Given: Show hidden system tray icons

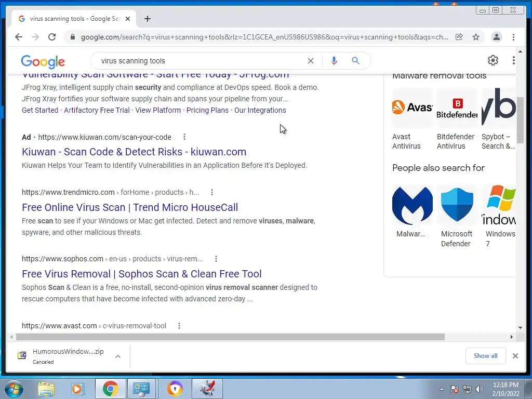Looking at the screenshot, I should coord(442,389).
